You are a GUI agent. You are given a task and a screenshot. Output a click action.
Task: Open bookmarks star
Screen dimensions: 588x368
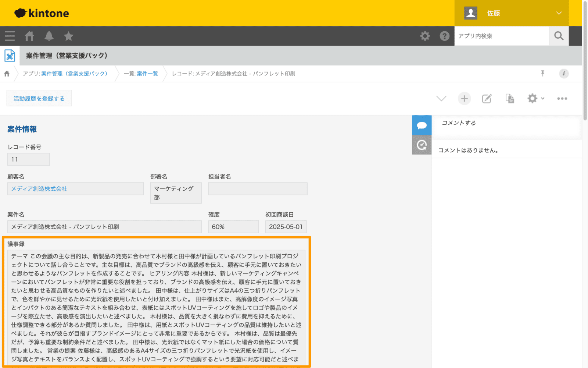click(x=68, y=36)
